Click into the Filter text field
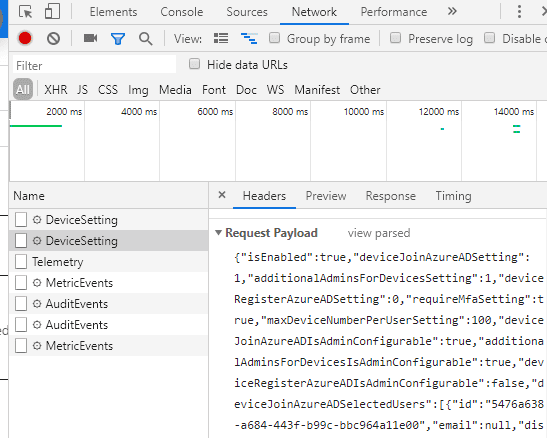This screenshot has width=547, height=438. coord(95,65)
